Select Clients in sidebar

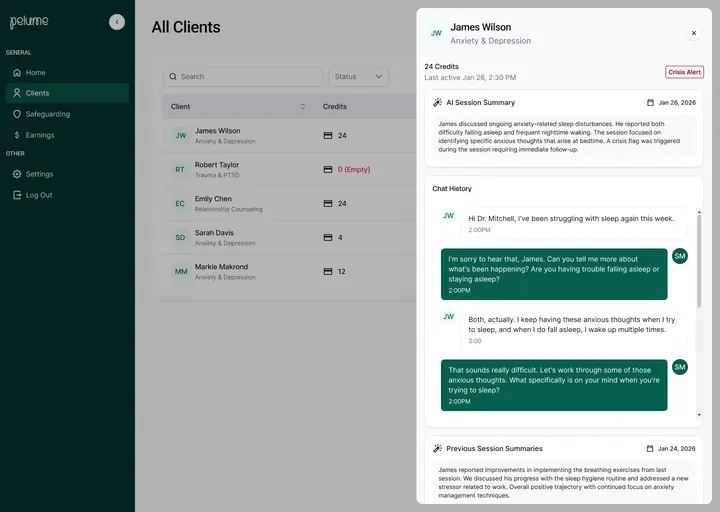click(x=68, y=93)
